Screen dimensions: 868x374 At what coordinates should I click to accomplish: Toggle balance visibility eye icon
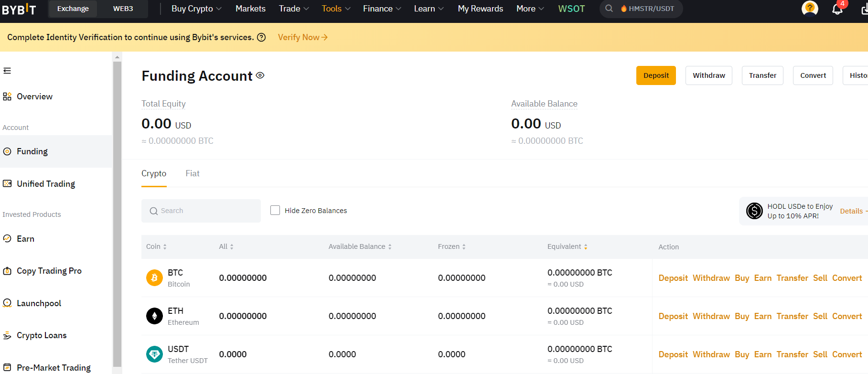tap(260, 75)
